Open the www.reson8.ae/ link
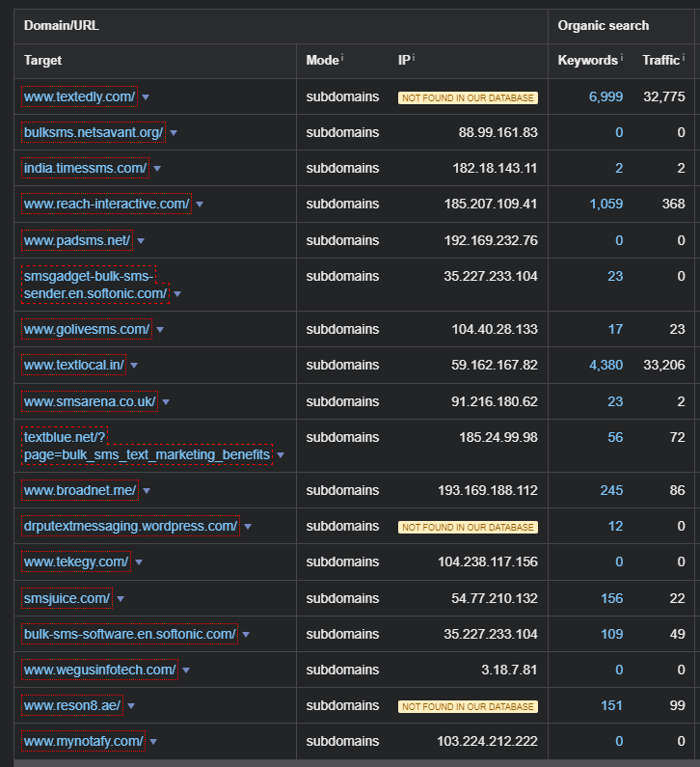 click(x=72, y=706)
